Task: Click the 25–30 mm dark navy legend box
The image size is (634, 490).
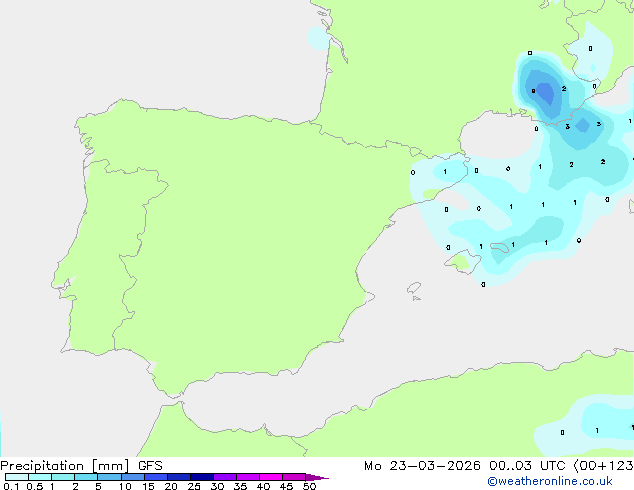Action: [202, 477]
